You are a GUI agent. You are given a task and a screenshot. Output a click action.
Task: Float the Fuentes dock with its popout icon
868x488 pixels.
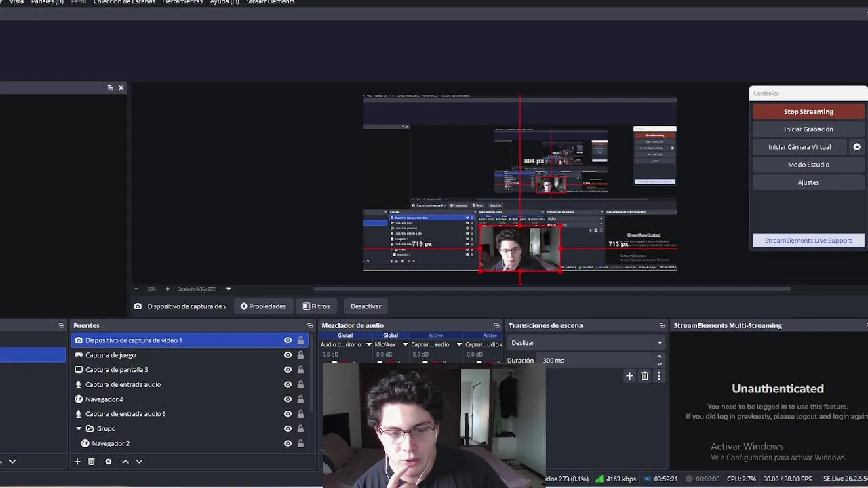point(310,325)
